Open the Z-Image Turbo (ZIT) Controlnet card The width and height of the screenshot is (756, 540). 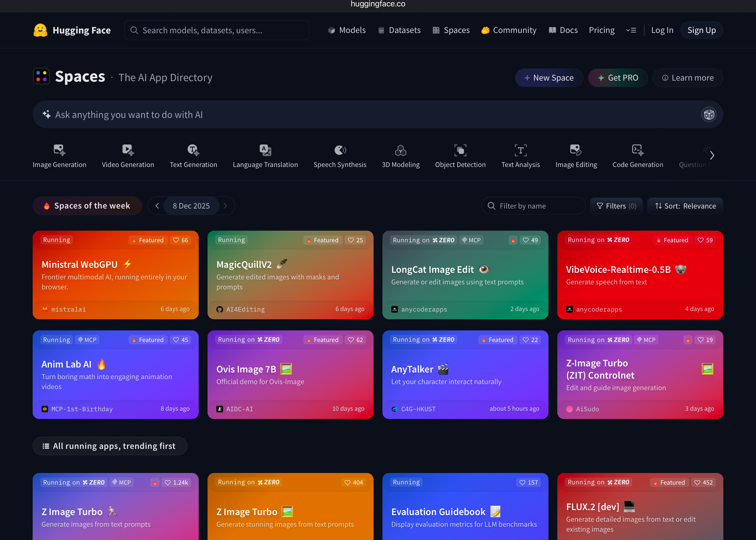click(x=640, y=375)
